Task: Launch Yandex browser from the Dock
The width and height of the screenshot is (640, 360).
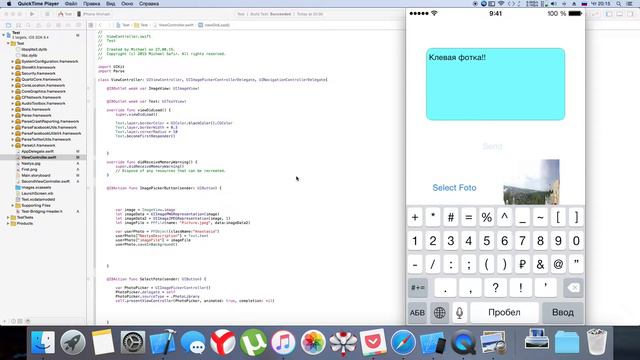Action: (x=223, y=342)
